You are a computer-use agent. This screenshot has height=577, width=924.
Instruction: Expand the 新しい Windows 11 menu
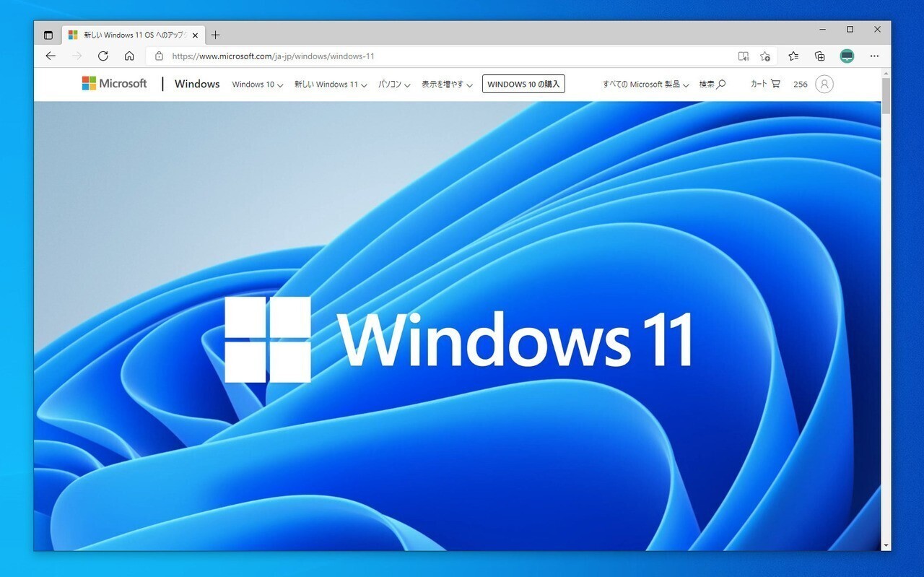click(x=331, y=84)
